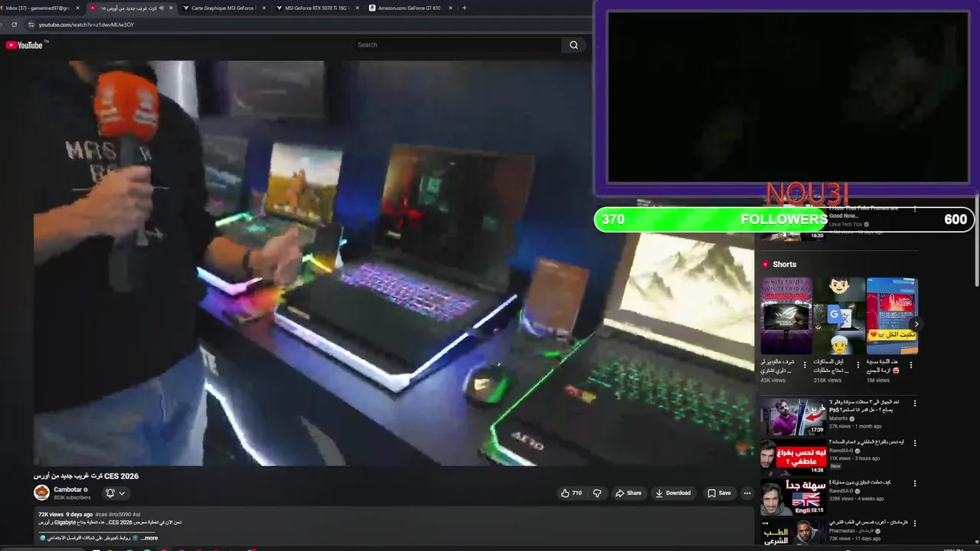
Task: Open the Short with 43K views
Action: coord(786,316)
